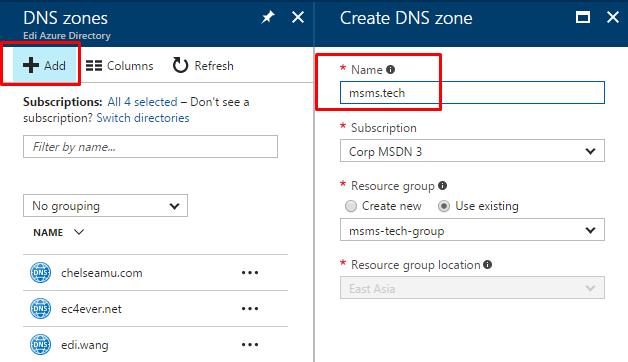Expand the Subscription dropdown Corp MSDN 3

472,151
